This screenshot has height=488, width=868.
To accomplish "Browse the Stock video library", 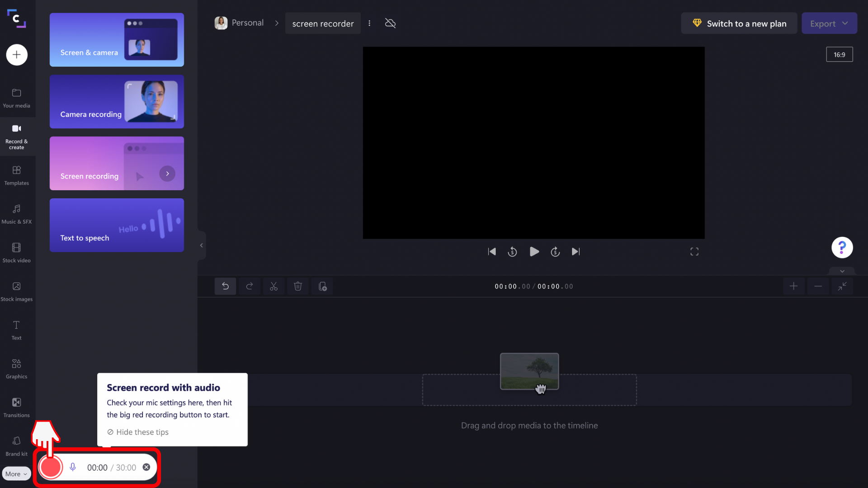I will tap(16, 252).
